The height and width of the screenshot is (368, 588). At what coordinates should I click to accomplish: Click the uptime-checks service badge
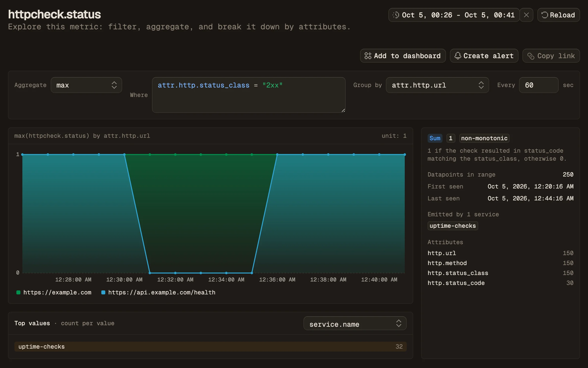[x=453, y=226]
